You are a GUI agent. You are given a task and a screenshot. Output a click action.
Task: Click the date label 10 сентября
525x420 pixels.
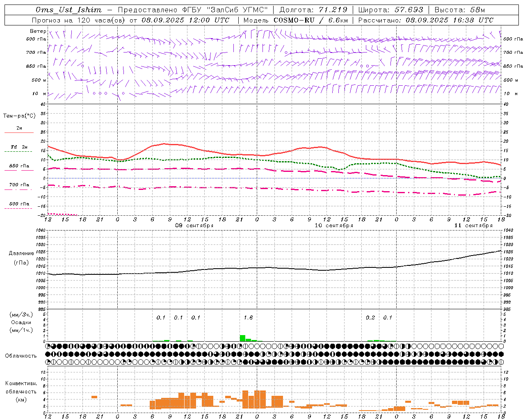click(x=334, y=226)
